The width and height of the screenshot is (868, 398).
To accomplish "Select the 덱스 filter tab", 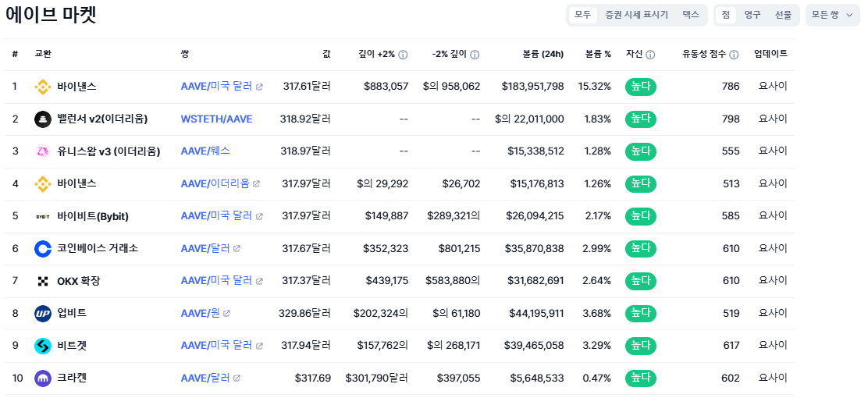I will (x=690, y=15).
